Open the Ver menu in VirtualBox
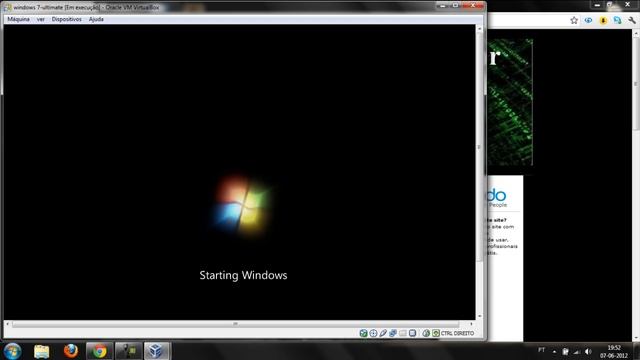 pyautogui.click(x=40, y=19)
